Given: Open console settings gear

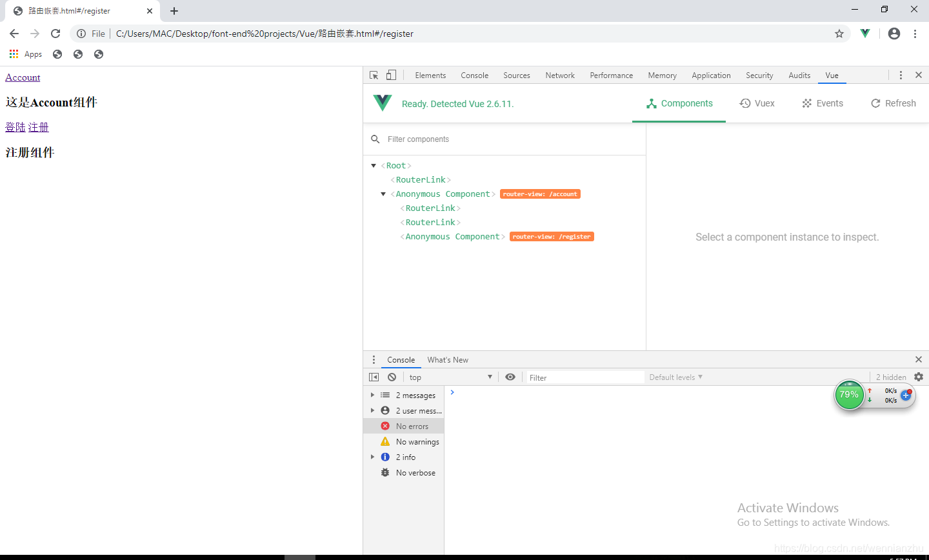Looking at the screenshot, I should (919, 377).
